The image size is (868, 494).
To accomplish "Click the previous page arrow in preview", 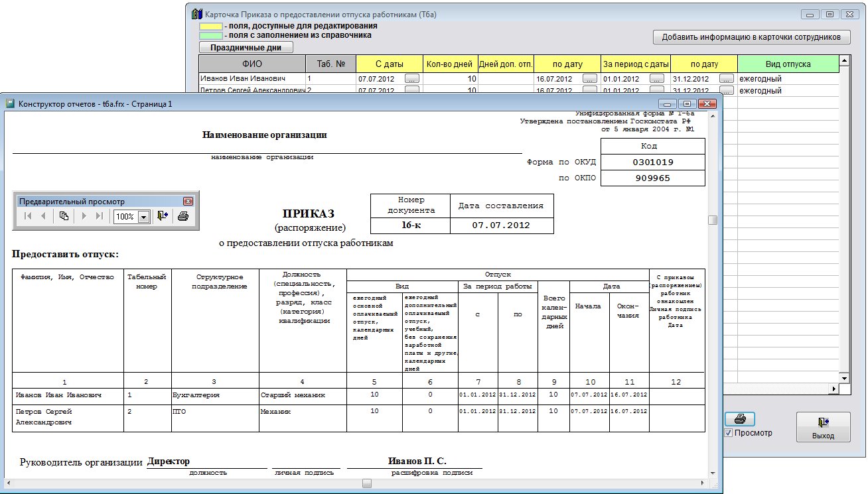I will coord(43,216).
